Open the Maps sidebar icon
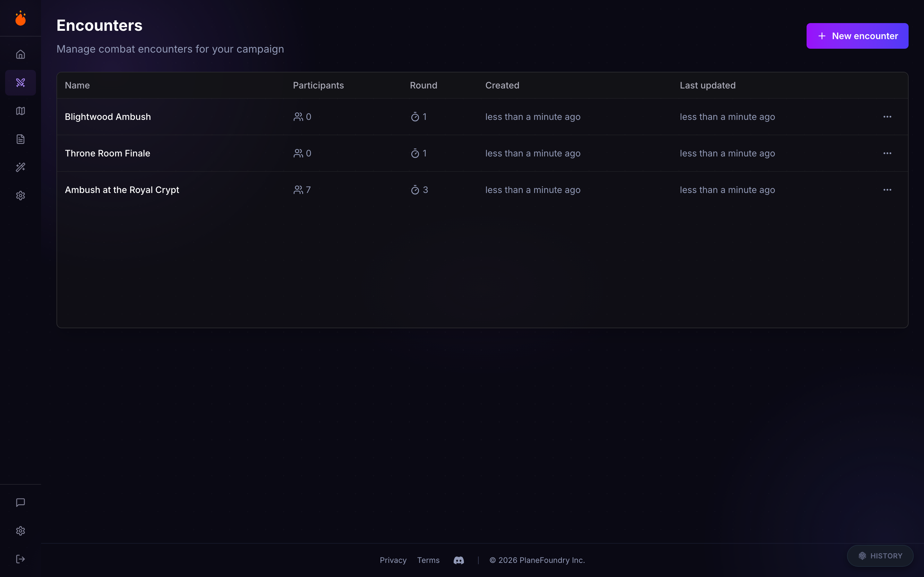Viewport: 924px width, 577px height. [x=21, y=111]
